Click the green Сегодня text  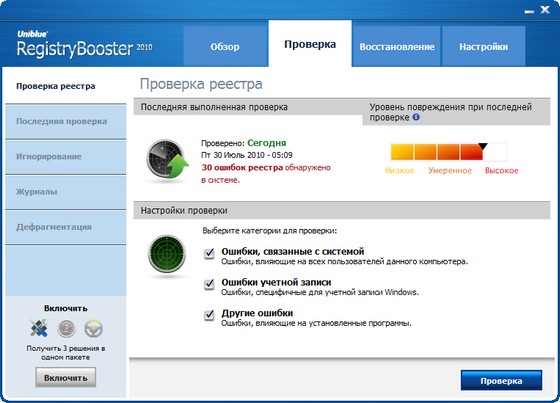[267, 143]
